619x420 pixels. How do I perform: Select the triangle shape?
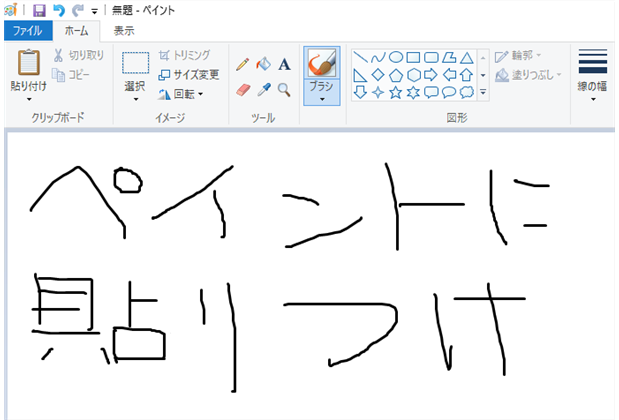coord(467,58)
